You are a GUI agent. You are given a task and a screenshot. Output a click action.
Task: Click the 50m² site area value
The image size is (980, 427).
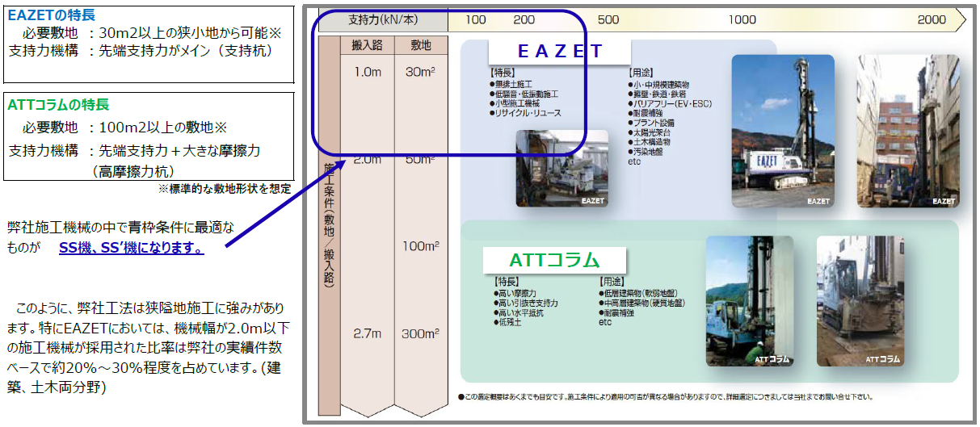tap(420, 159)
